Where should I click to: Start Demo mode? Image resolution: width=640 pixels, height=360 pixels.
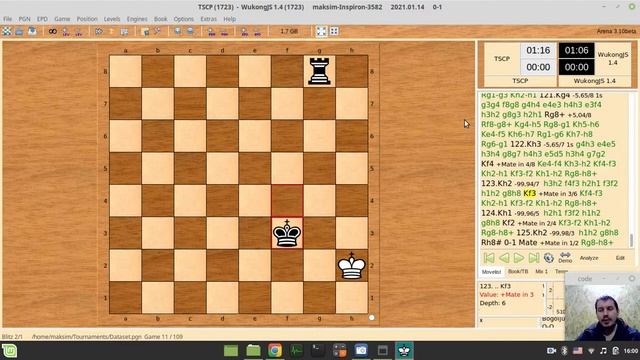point(565,258)
